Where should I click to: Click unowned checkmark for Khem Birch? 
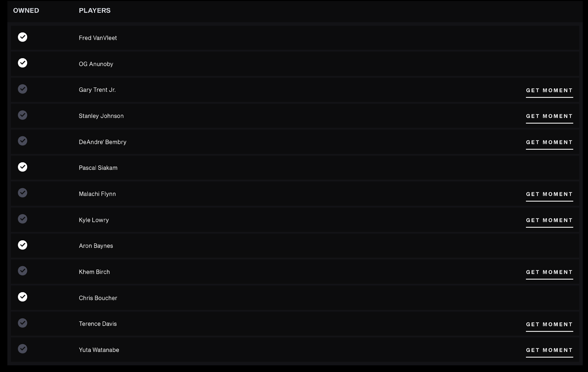22,271
